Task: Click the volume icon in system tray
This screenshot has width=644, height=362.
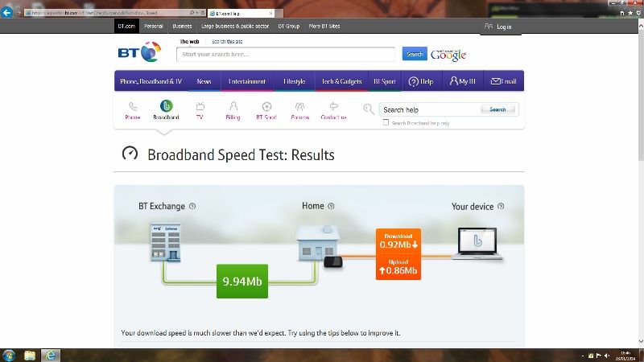Action: click(607, 356)
